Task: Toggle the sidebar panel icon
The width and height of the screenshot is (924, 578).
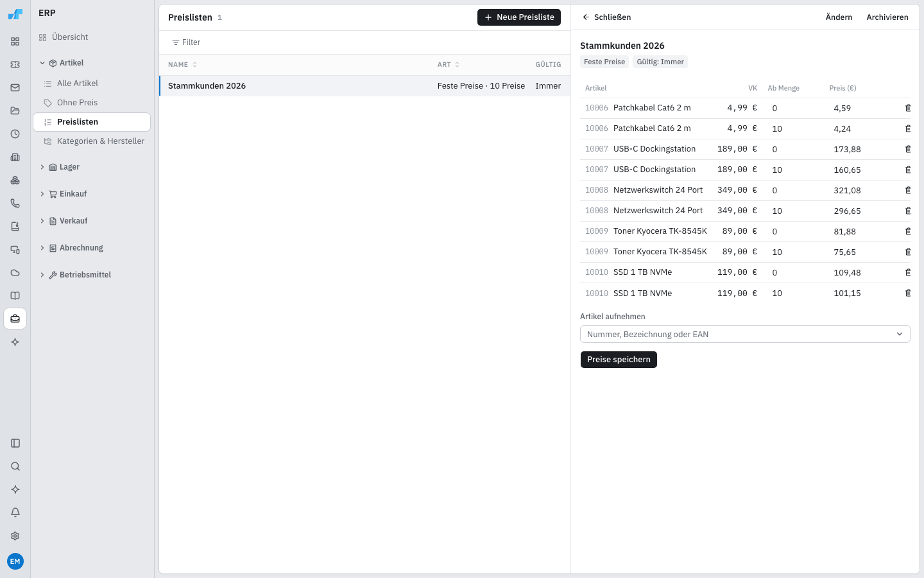Action: tap(15, 443)
